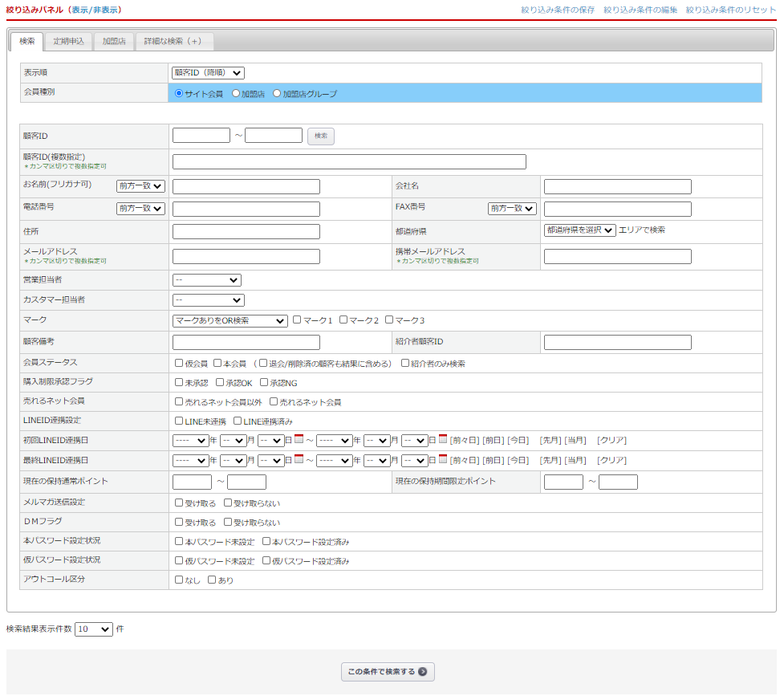Open the 表示順 sort order dropdown
The width and height of the screenshot is (784, 700).
208,73
